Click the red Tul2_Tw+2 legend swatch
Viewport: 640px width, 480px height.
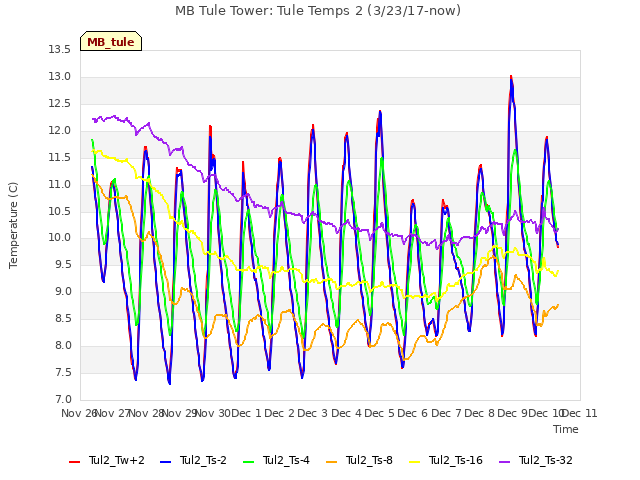click(x=74, y=462)
